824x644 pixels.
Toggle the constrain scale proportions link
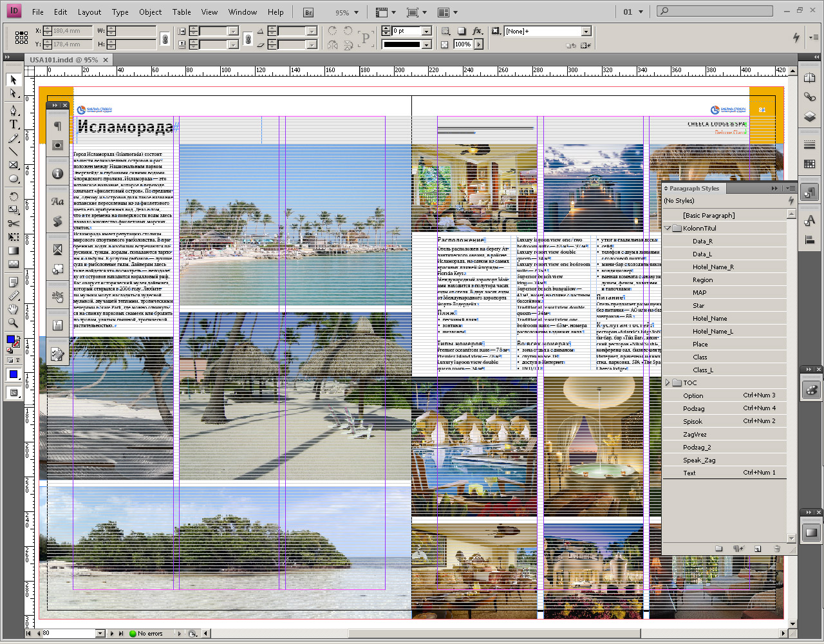tap(248, 38)
